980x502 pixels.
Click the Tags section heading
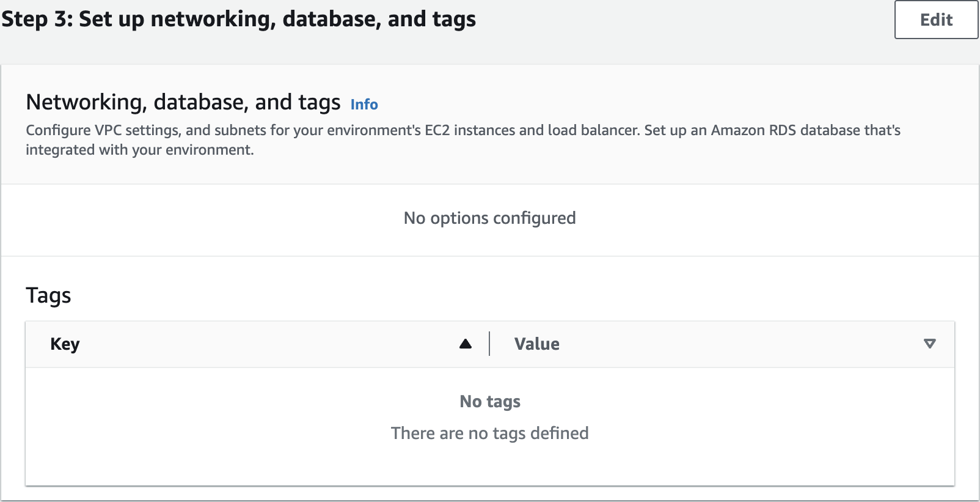tap(48, 295)
